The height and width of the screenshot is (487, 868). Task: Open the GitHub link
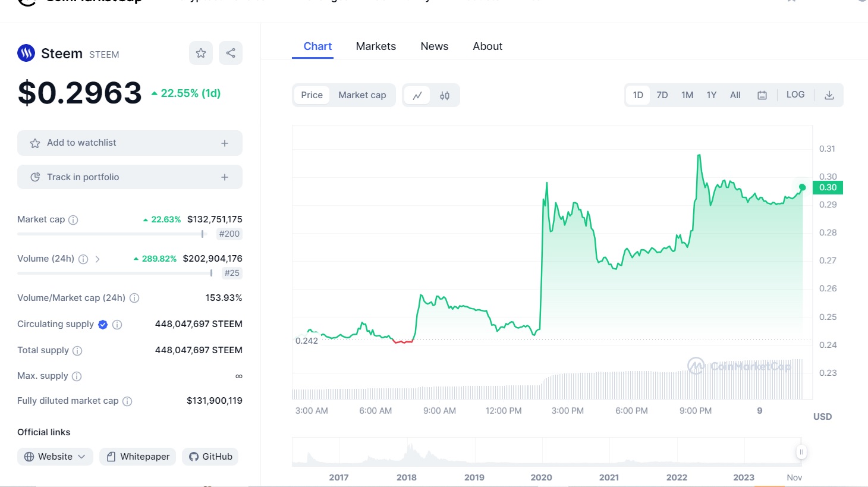(x=210, y=457)
